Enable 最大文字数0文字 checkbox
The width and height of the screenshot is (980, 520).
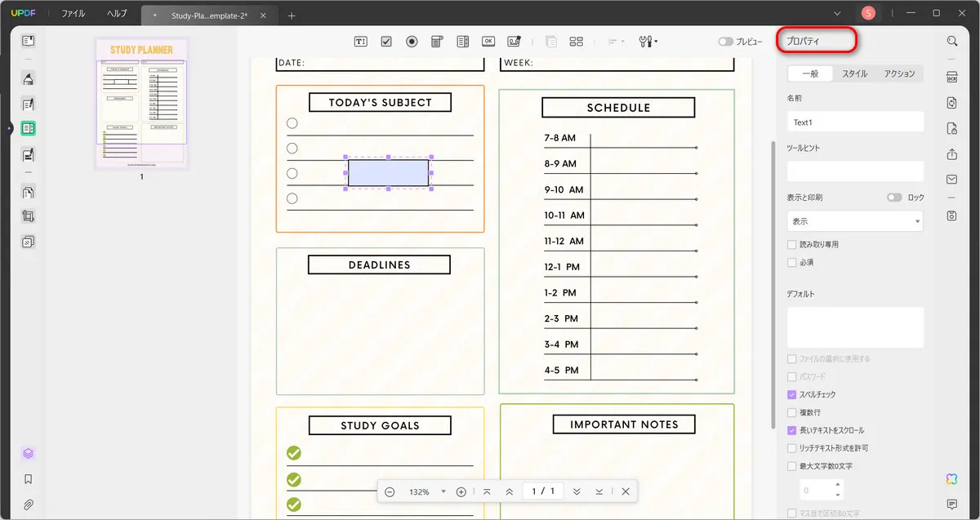pos(791,466)
